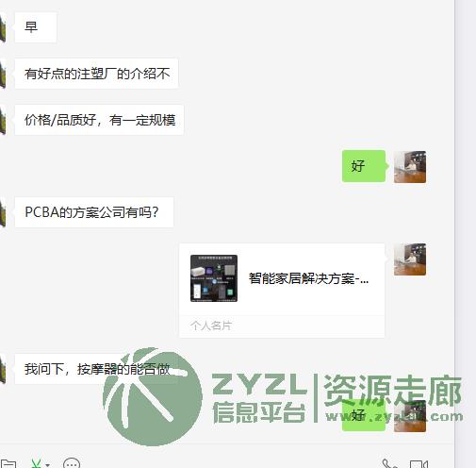Open the send file folder icon
This screenshot has width=476, height=468.
click(8, 464)
